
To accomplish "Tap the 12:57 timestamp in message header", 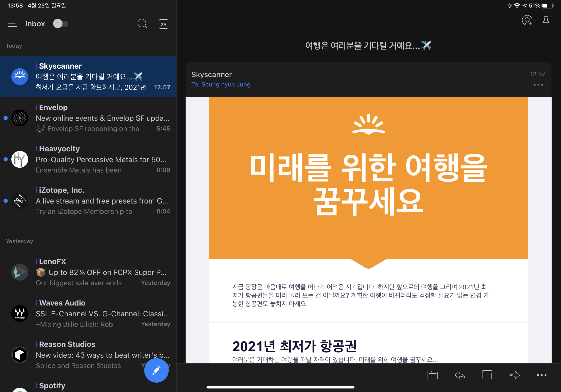I will pyautogui.click(x=537, y=74).
